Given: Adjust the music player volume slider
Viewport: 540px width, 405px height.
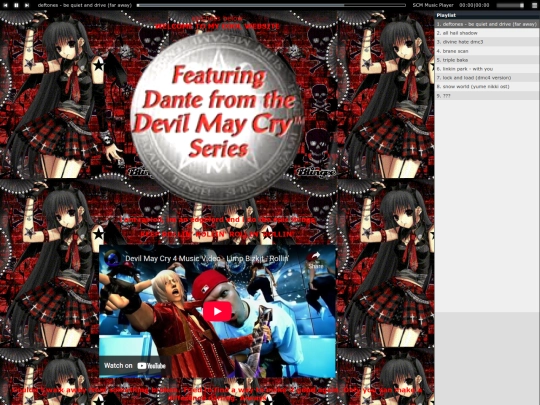Looking at the screenshot, I should 510,5.
